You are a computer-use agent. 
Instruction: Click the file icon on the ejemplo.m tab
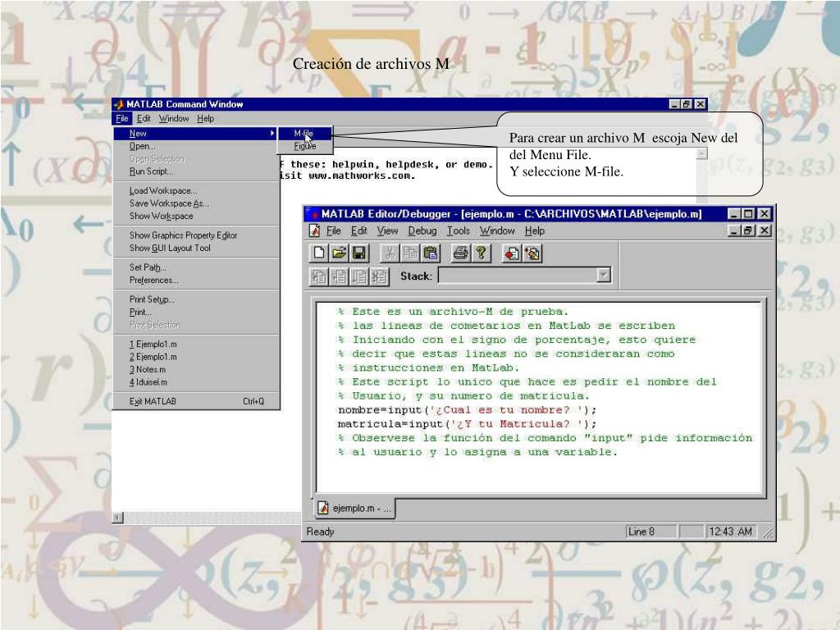coord(323,507)
